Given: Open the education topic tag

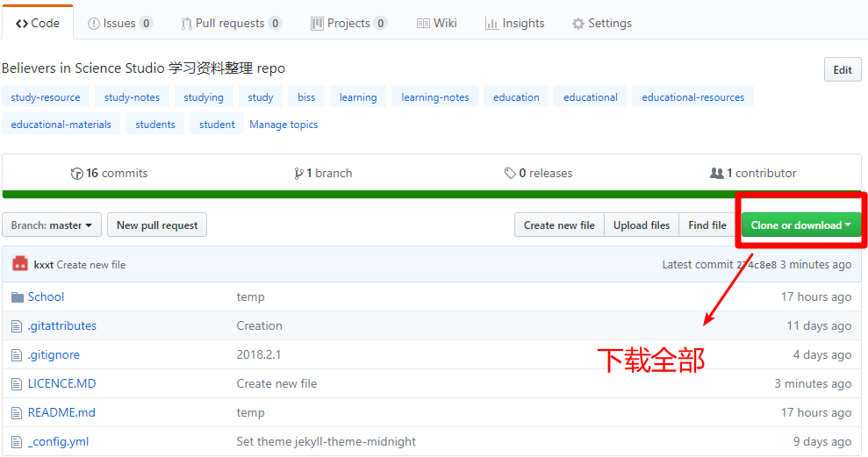Looking at the screenshot, I should [516, 97].
